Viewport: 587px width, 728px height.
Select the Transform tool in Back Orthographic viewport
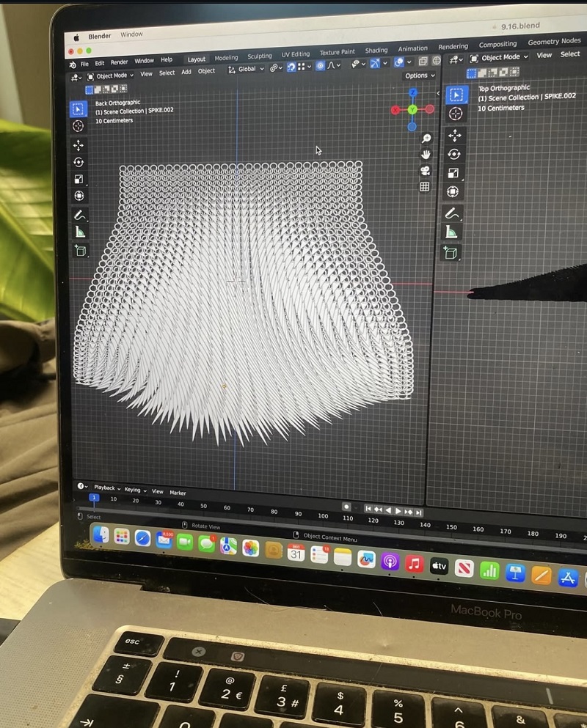(x=79, y=196)
